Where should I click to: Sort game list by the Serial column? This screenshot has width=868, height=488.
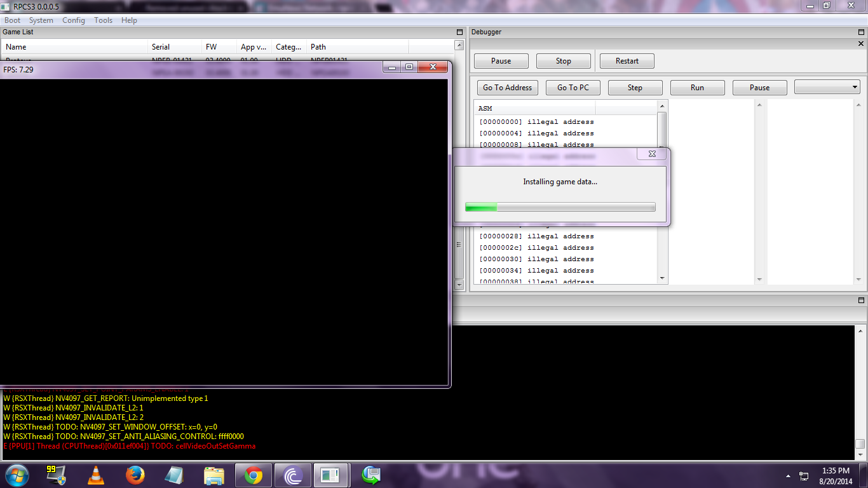[161, 47]
